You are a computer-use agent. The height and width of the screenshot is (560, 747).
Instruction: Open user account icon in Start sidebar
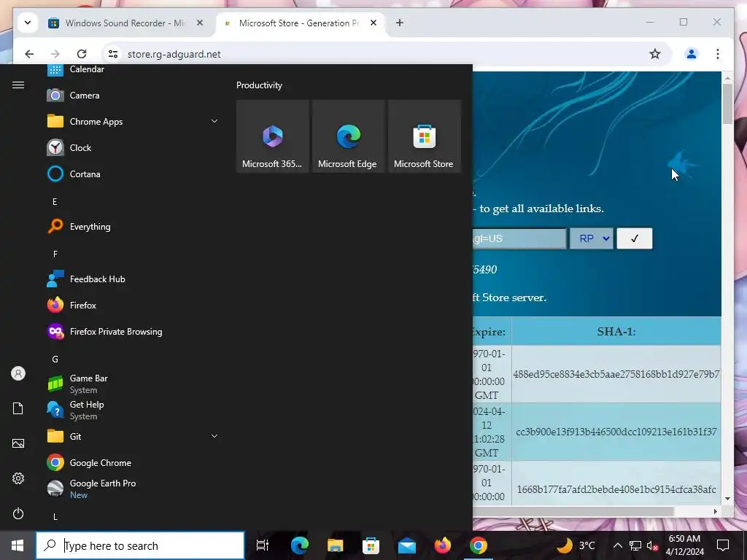point(18,373)
